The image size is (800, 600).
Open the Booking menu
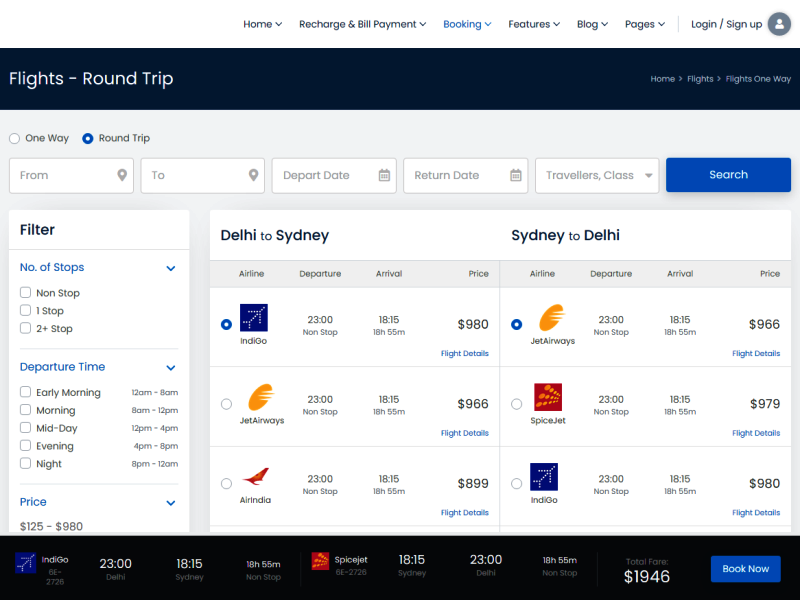[x=466, y=24]
